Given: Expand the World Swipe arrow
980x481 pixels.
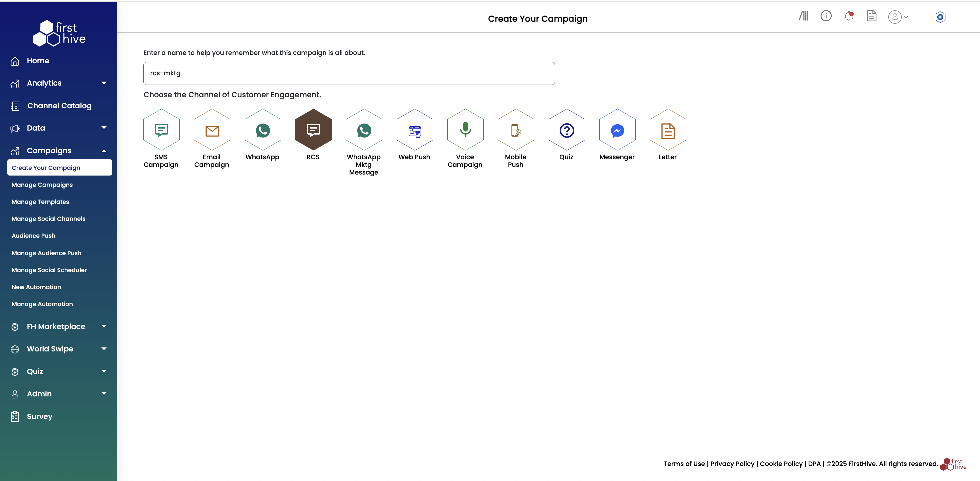Looking at the screenshot, I should (104, 349).
